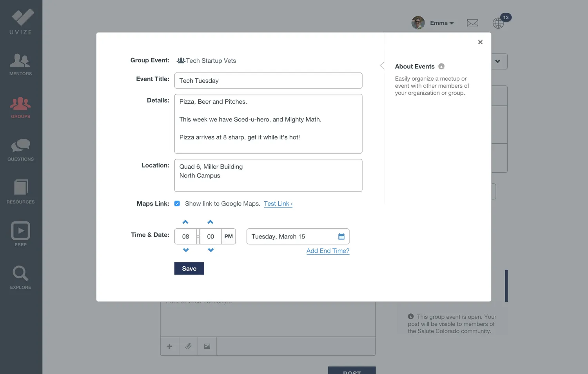Click into the Event Title field

pyautogui.click(x=268, y=81)
